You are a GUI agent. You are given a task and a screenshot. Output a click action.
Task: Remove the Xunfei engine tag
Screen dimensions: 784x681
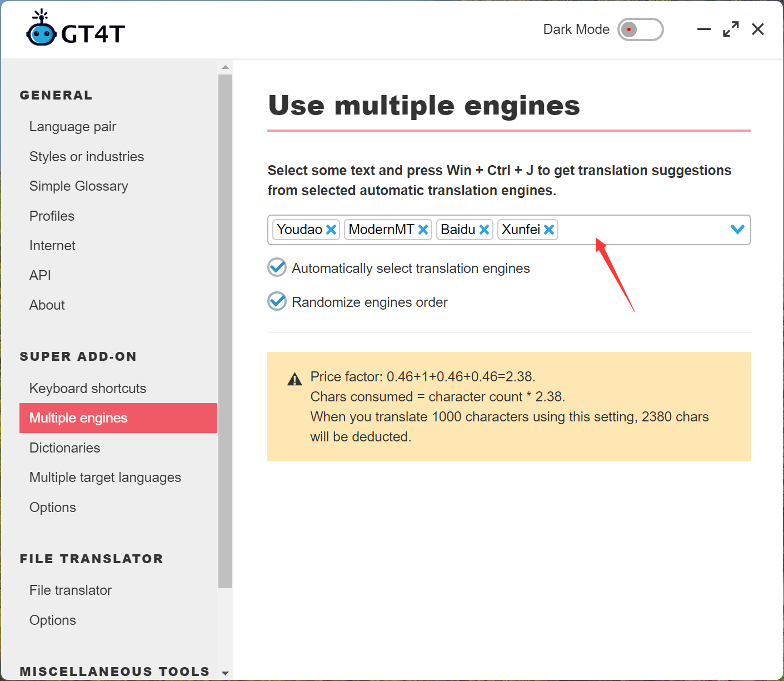[549, 230]
